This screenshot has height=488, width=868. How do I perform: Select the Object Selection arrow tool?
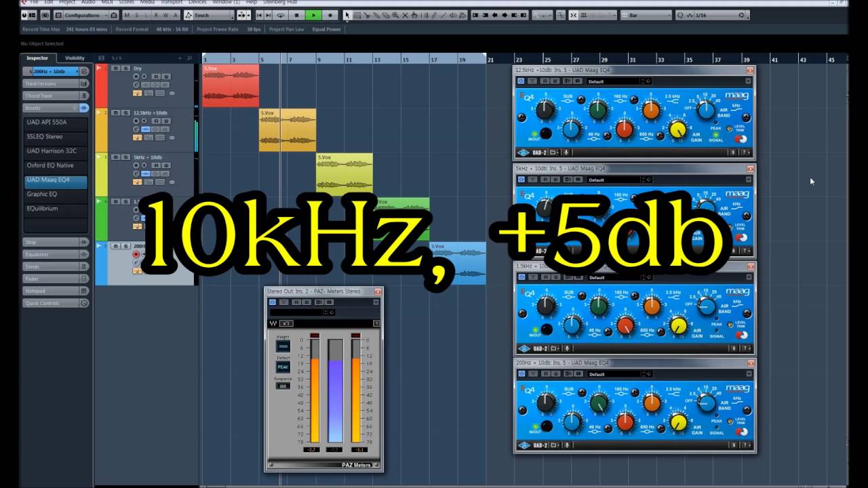(348, 15)
